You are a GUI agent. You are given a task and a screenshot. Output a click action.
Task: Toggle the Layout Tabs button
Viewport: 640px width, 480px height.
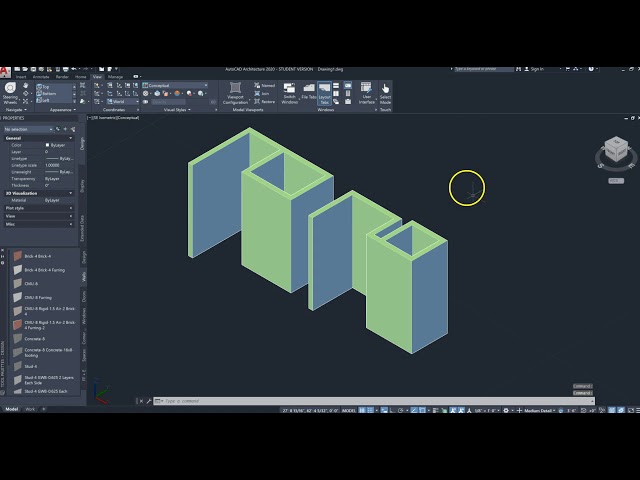pyautogui.click(x=324, y=93)
